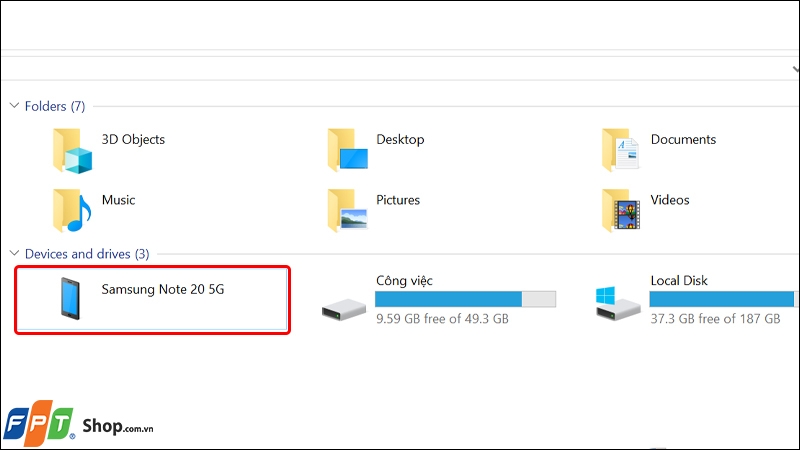This screenshot has width=800, height=450.
Task: Select the Samsung Note 20 5G phone icon
Action: [x=70, y=299]
